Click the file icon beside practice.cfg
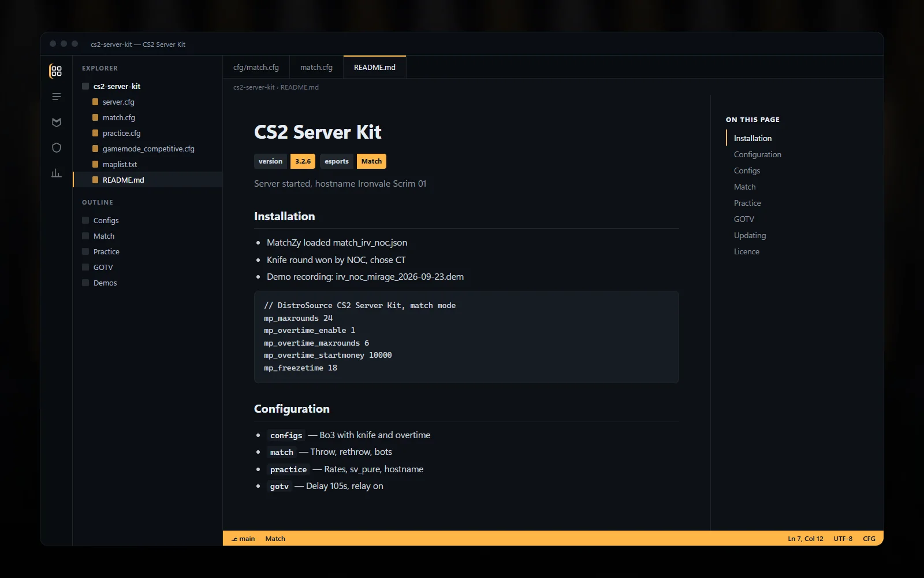924x578 pixels. click(x=95, y=133)
